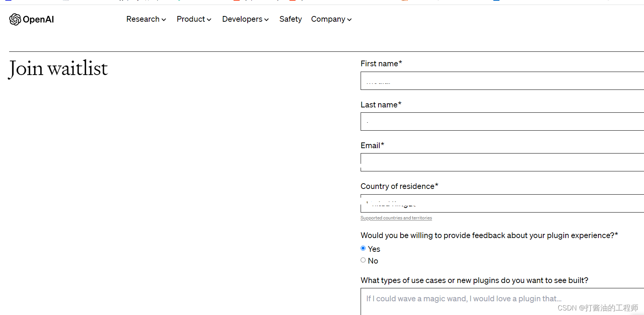Click the OpenAI logo icon
644x315 pixels.
click(x=15, y=19)
